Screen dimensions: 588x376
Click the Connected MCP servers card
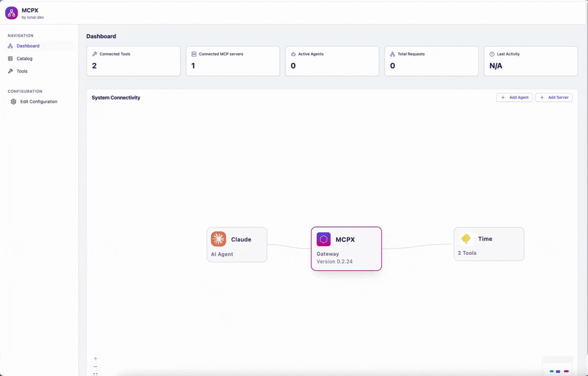233,61
